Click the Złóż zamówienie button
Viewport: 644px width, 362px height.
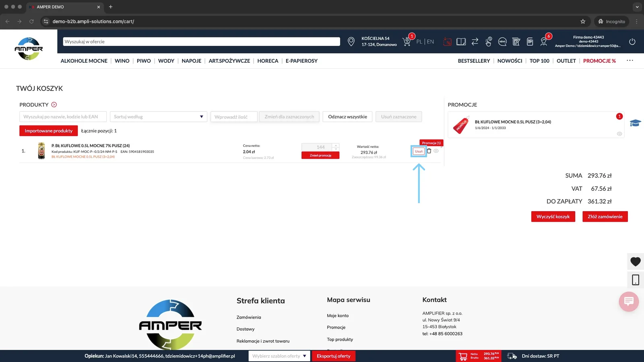(605, 216)
